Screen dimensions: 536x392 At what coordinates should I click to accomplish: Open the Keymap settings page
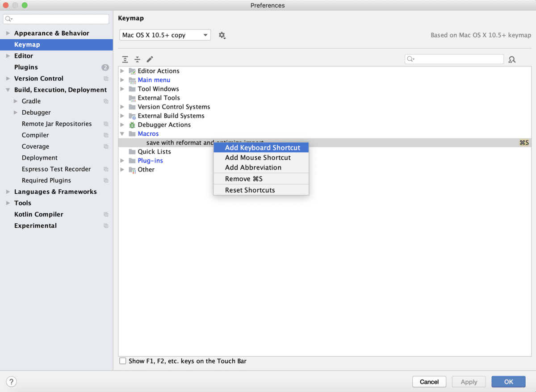pos(56,45)
